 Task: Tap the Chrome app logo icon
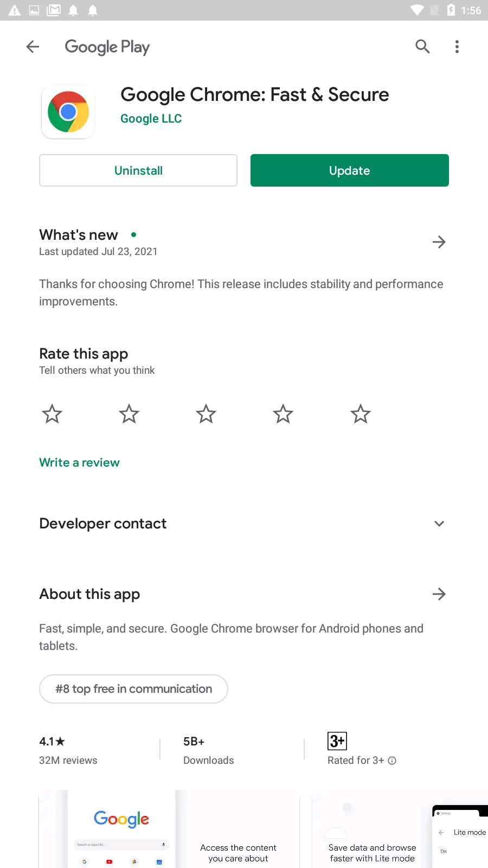point(68,112)
